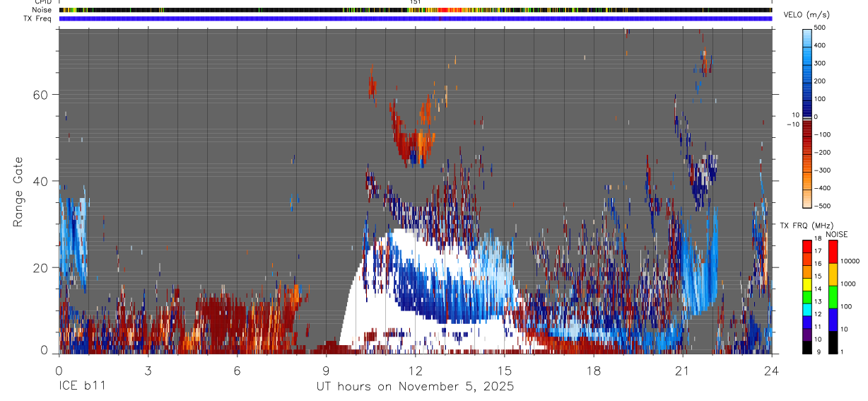This screenshot has height=401, width=868.
Task: Click the 1000 label on NOISE scale
Action: click(x=848, y=284)
